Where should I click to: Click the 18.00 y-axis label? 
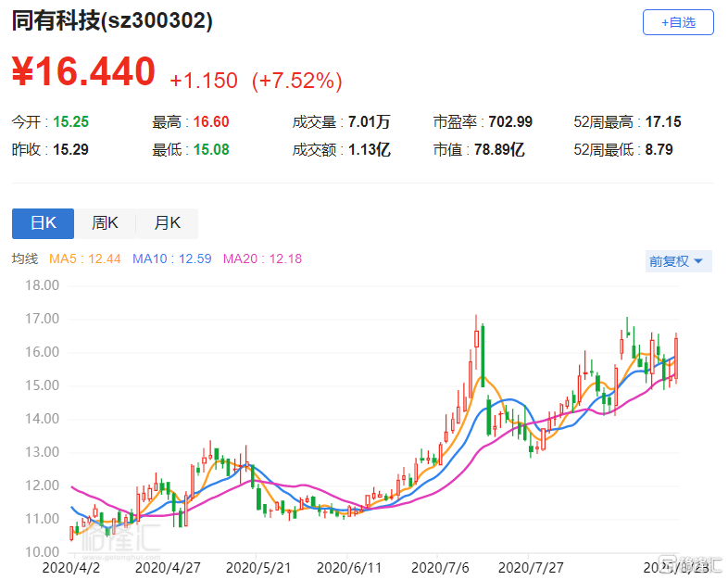[42, 285]
